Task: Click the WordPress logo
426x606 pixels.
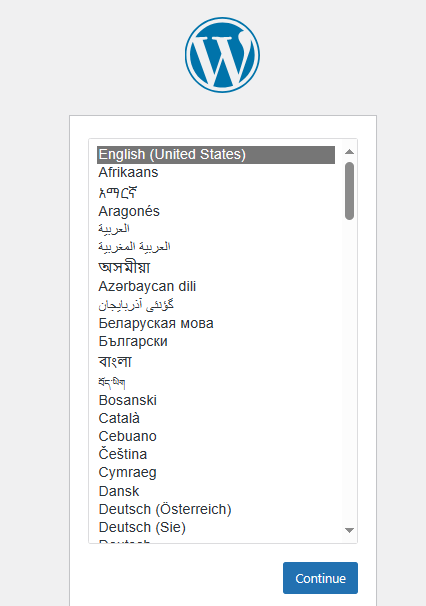Action: [222, 55]
